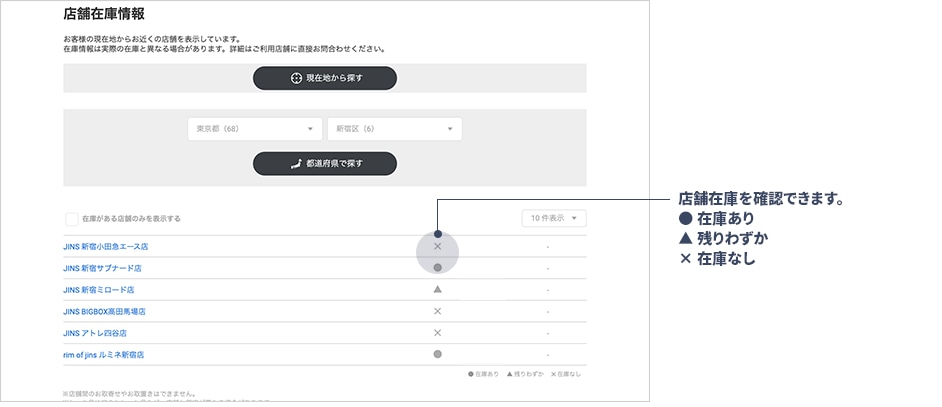Click the 店舗在庫情報 heading
Screen dimensions: 942x407
coord(104,14)
